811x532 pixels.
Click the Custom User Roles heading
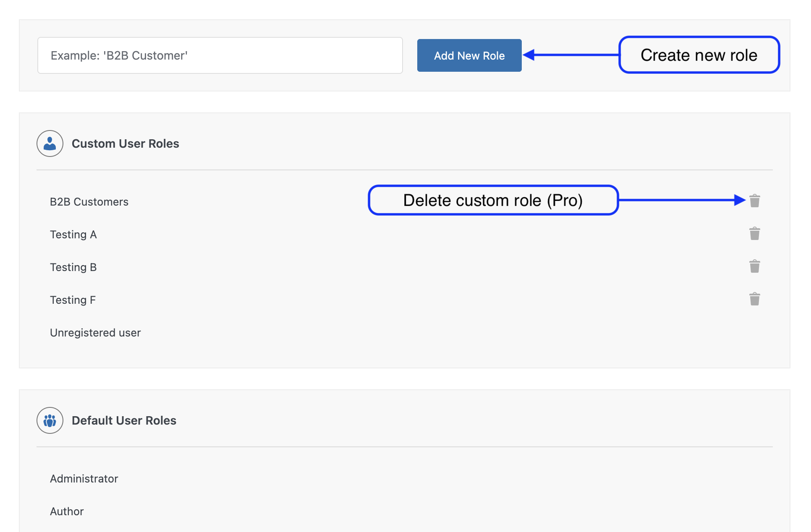coord(126,143)
